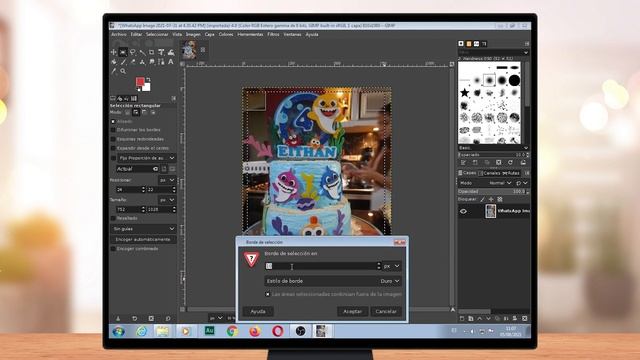
Task: Click the white background color swatch
Action: pos(148,88)
